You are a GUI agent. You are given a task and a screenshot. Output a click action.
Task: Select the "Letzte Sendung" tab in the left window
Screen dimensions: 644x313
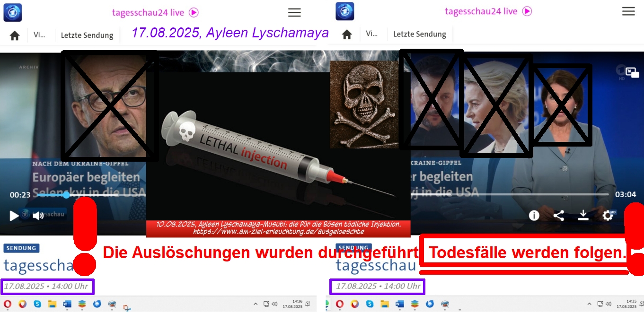[88, 35]
